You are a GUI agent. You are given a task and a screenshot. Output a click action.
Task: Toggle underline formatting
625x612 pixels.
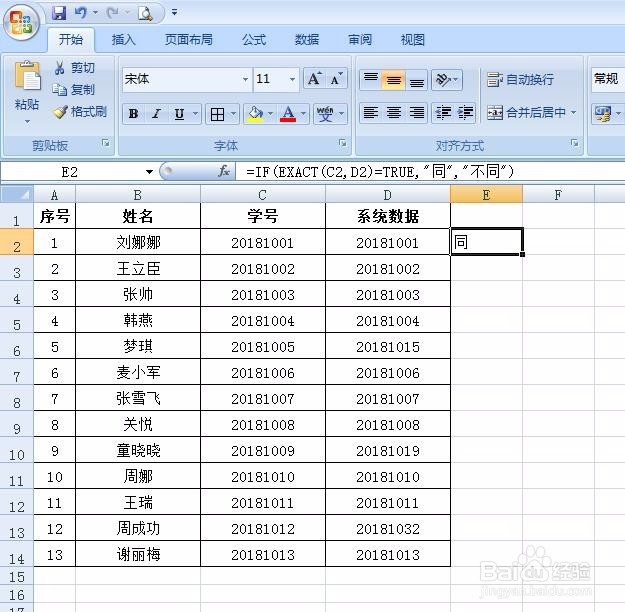pyautogui.click(x=179, y=114)
